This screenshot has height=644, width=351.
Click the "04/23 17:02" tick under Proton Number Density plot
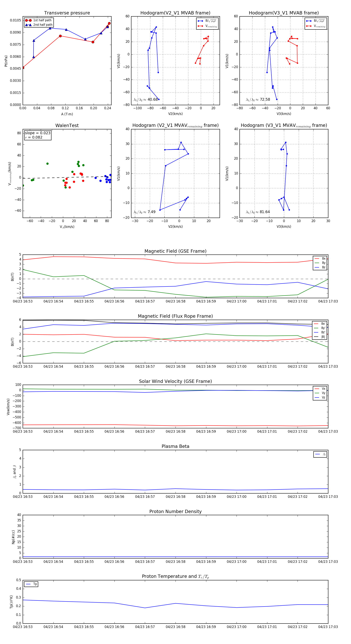[298, 562]
